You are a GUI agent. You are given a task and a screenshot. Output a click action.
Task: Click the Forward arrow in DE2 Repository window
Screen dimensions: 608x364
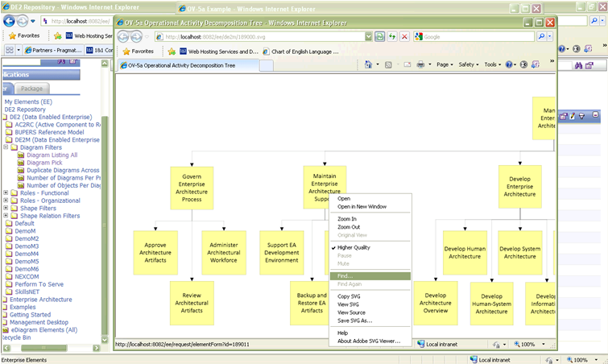click(x=23, y=21)
